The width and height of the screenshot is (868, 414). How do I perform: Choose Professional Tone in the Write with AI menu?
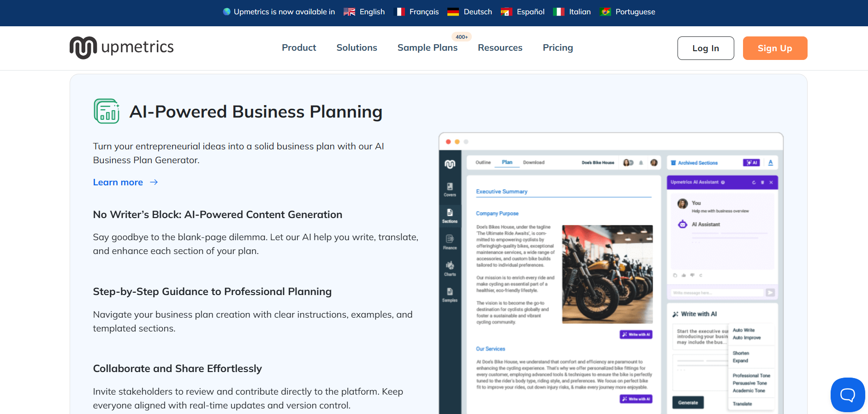pyautogui.click(x=751, y=376)
